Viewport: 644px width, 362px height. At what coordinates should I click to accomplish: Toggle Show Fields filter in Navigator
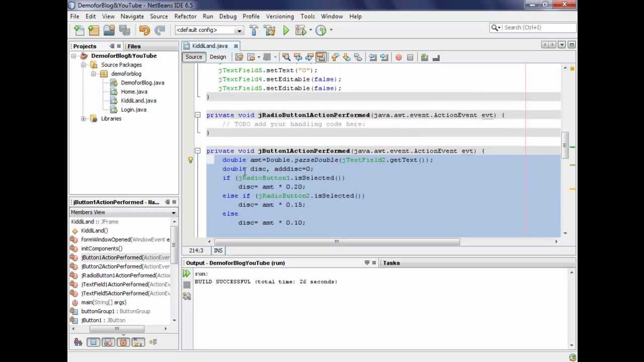tap(93, 342)
